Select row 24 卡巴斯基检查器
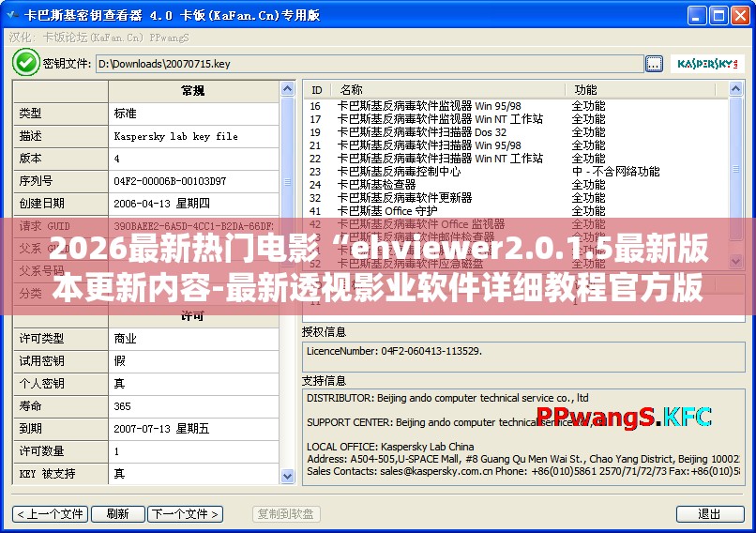 (516, 185)
